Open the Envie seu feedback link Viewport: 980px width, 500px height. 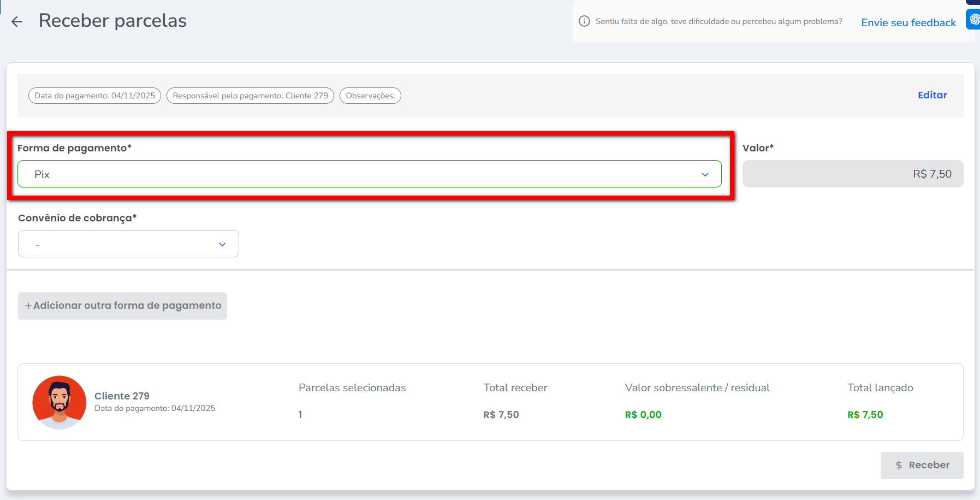[908, 22]
